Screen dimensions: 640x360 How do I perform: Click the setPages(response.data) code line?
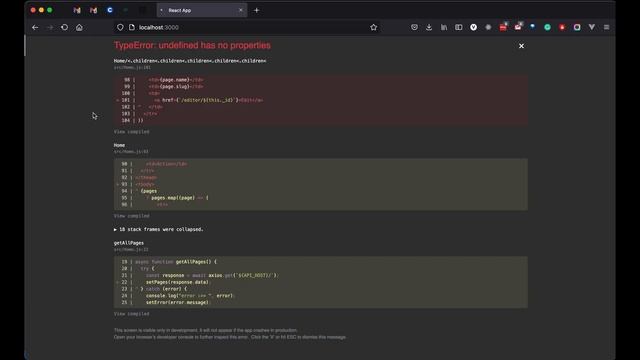178,282
